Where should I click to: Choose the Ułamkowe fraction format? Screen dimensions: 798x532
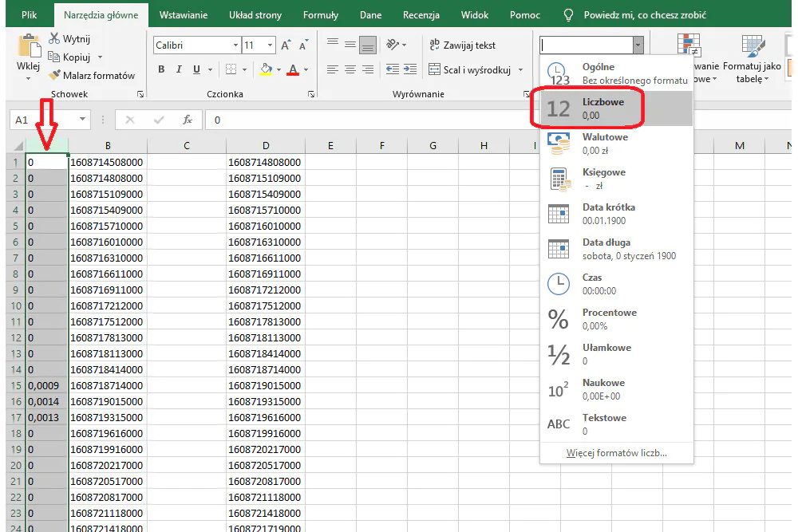pyautogui.click(x=616, y=354)
